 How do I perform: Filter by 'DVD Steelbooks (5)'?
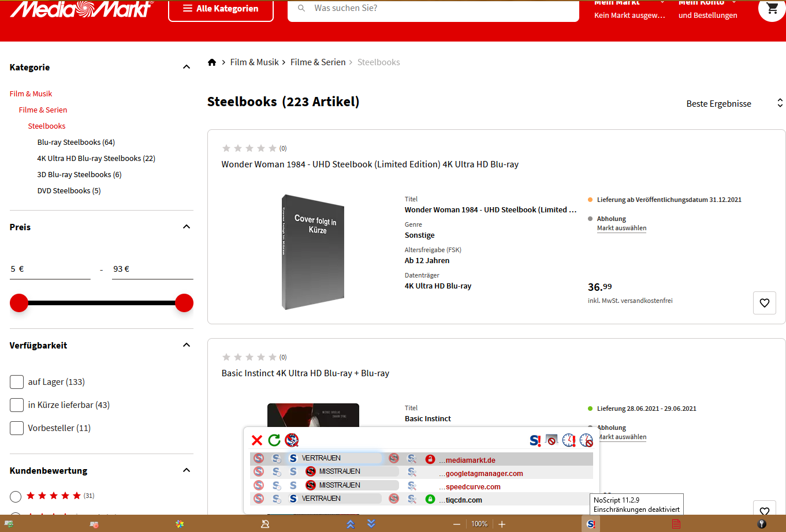(69, 190)
